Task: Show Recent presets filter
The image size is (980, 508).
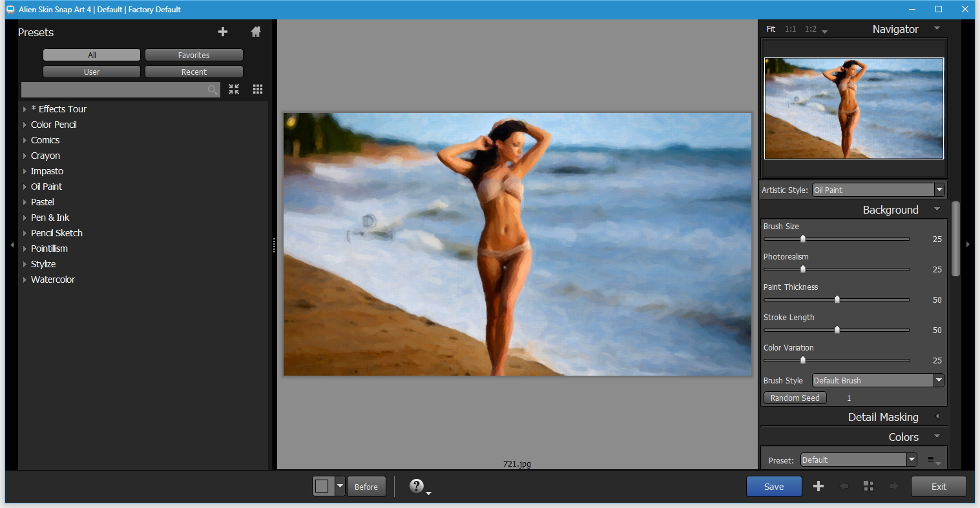Action: click(x=194, y=72)
